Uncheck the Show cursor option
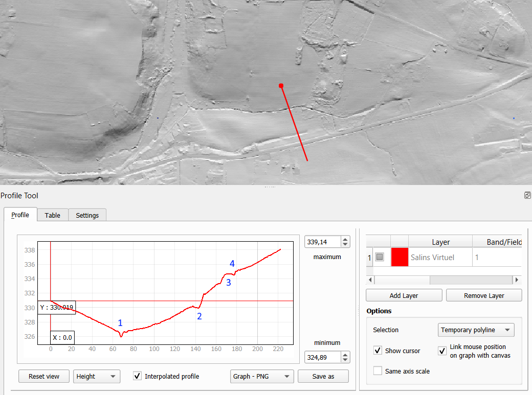Screen dimensions: 532x395 click(378, 351)
